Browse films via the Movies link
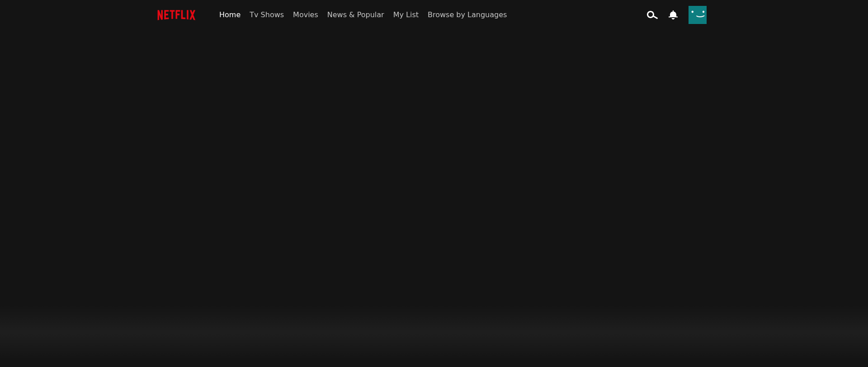868x367 pixels. pyautogui.click(x=305, y=15)
